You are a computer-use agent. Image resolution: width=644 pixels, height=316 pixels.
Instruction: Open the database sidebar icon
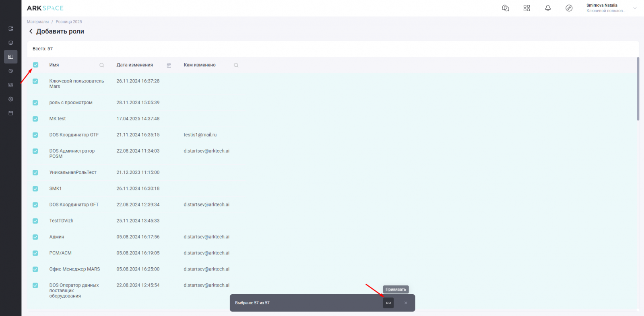[11, 43]
